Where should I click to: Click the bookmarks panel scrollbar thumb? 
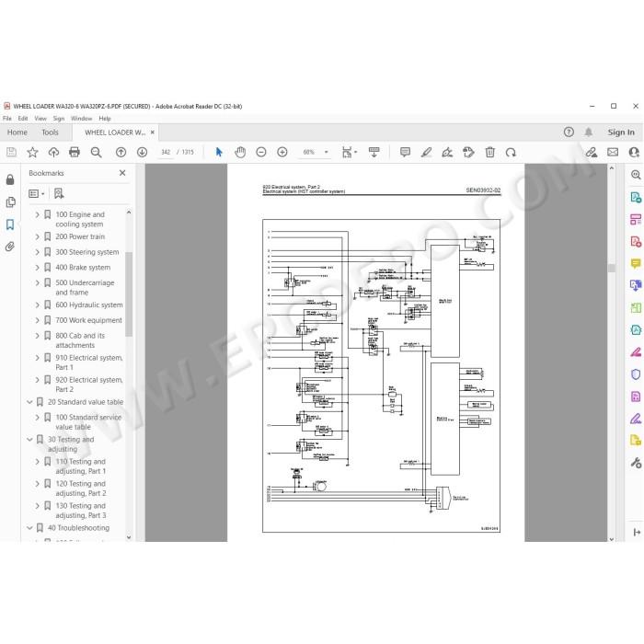coord(129,293)
